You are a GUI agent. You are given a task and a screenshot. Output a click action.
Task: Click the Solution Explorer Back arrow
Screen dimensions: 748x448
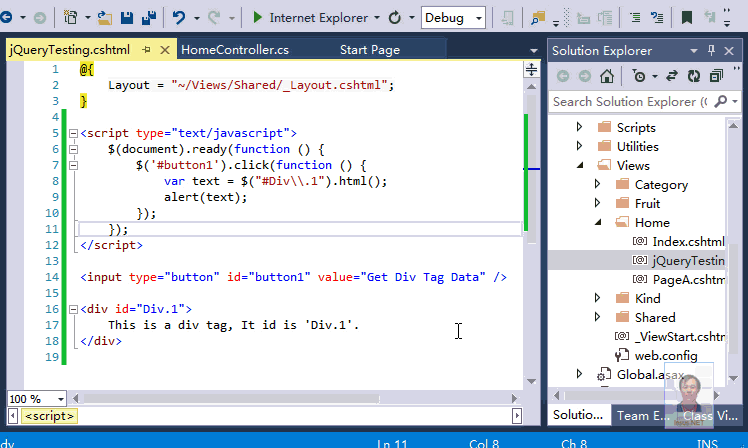pos(563,76)
